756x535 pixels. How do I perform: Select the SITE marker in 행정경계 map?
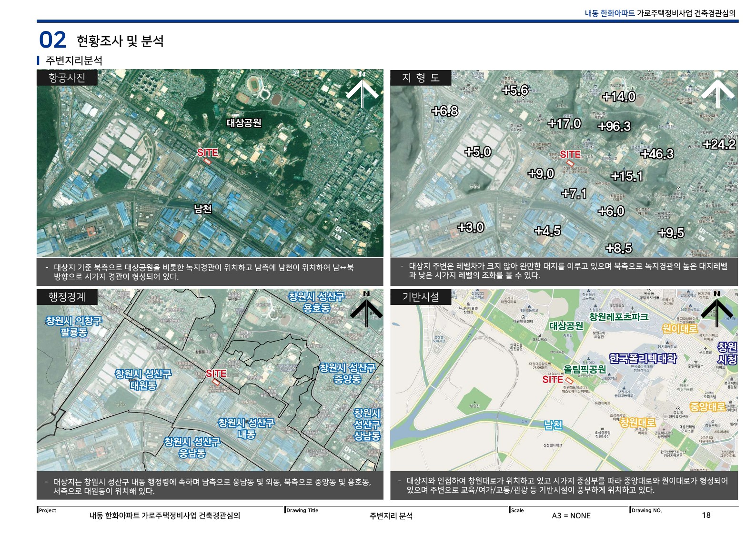[x=216, y=374]
